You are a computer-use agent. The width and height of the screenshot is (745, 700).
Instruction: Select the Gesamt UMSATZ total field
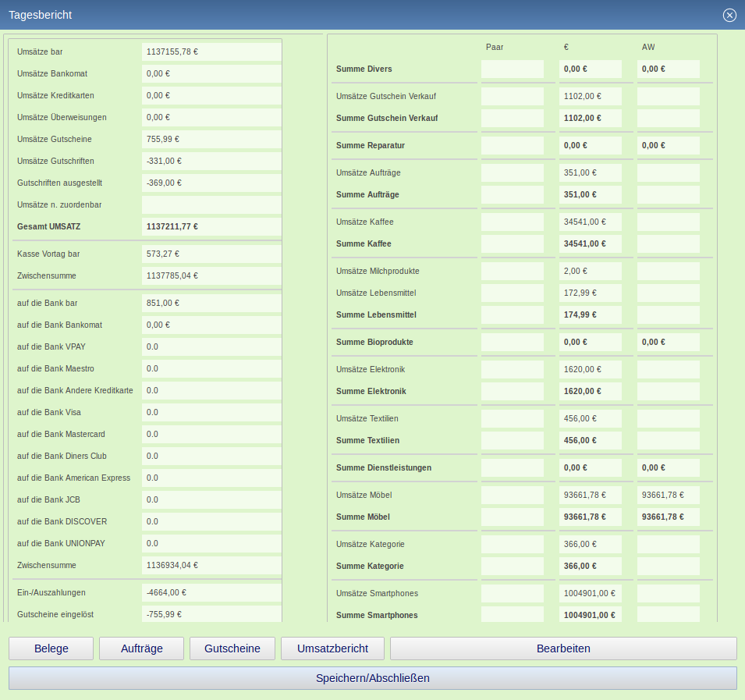tap(211, 226)
